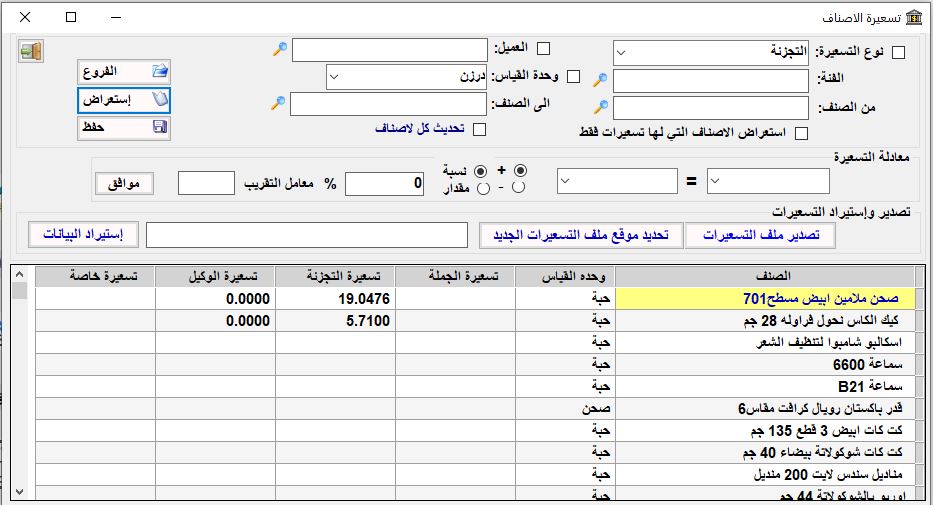Select the مقدار radio button
The height and width of the screenshot is (505, 933).
[x=483, y=187]
